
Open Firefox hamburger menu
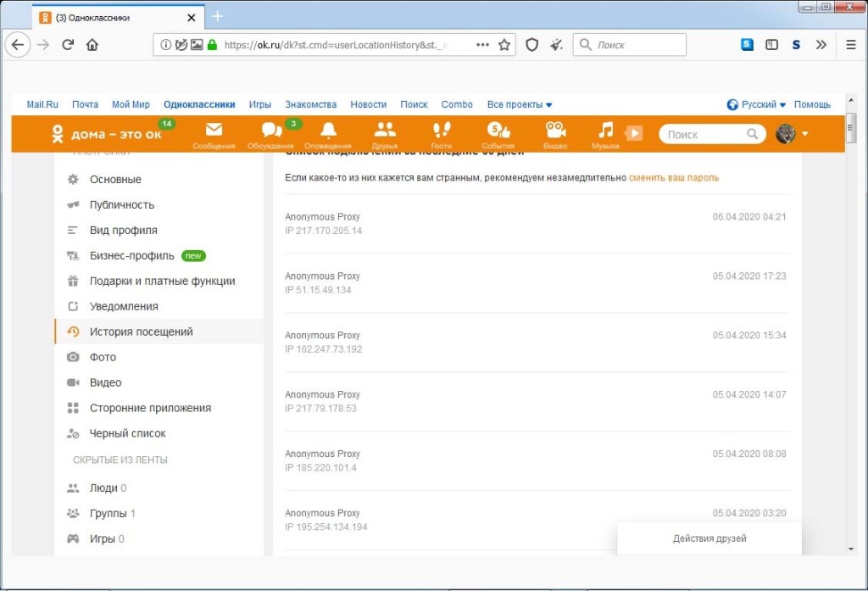click(x=850, y=45)
